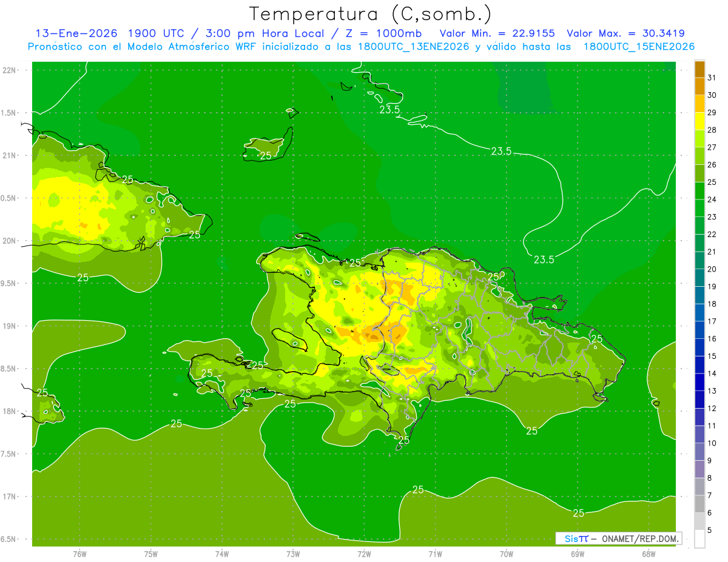728x562 pixels.
Task: Pick the dark blue colorbar segment between 12 and 13
Action: (x=699, y=400)
